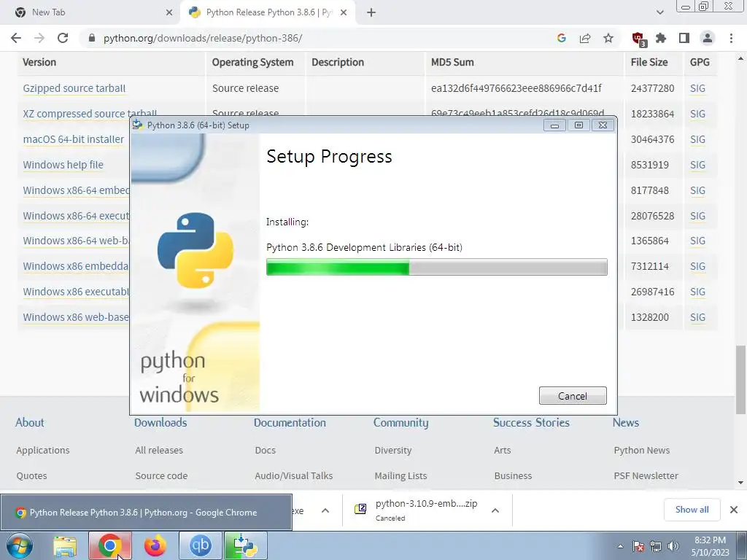Open the Windows Start menu
The width and height of the screenshot is (747, 560).
coord(20,545)
